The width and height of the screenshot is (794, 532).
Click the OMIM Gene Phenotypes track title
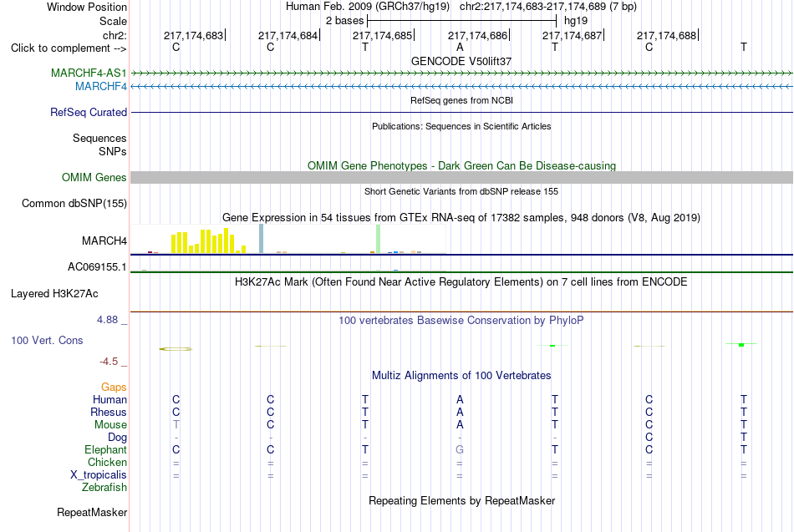(462, 166)
